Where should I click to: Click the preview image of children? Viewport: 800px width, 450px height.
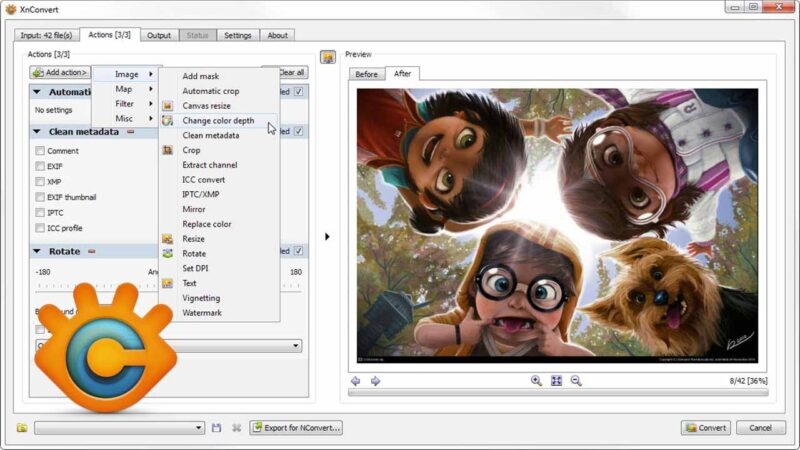point(557,226)
